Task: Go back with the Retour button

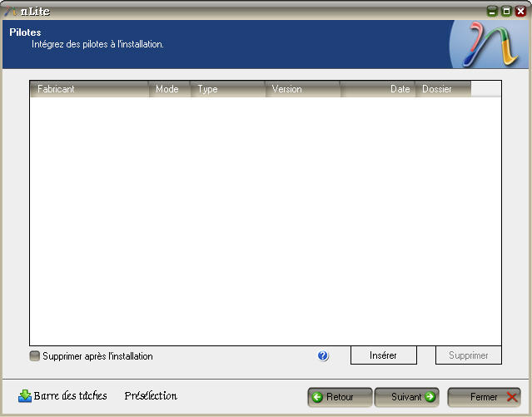Action: (x=340, y=397)
